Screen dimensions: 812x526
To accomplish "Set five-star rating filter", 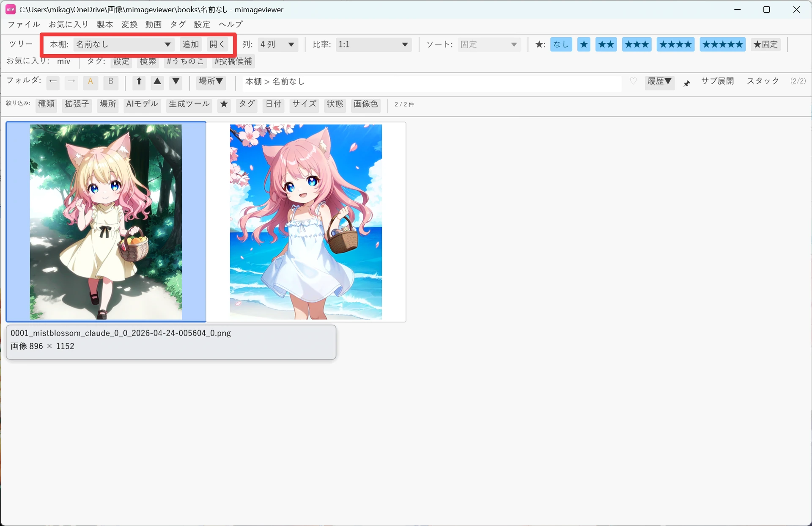I will pyautogui.click(x=723, y=44).
